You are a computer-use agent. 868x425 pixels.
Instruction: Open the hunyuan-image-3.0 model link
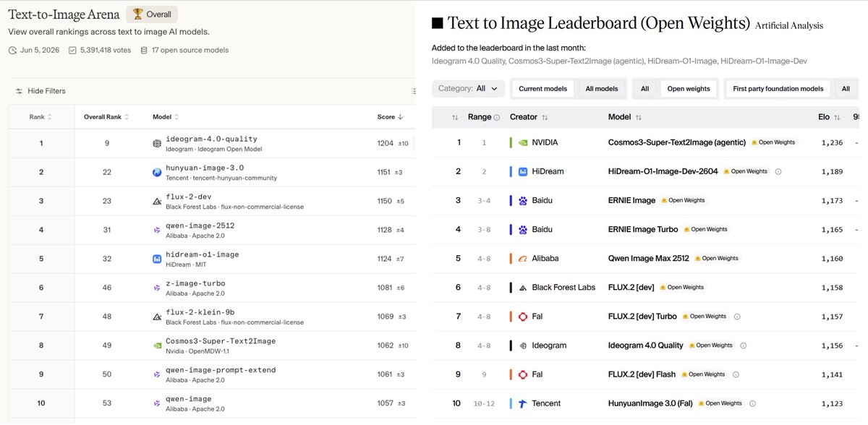click(205, 168)
